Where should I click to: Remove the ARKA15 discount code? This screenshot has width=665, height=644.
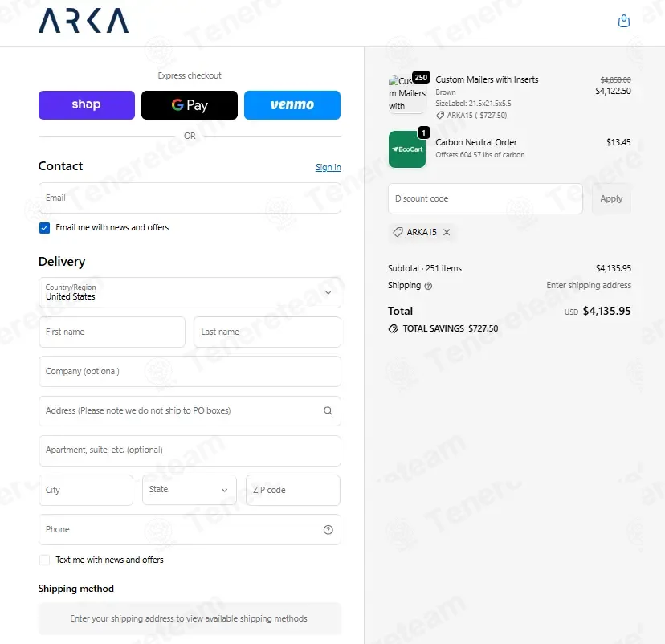[447, 232]
